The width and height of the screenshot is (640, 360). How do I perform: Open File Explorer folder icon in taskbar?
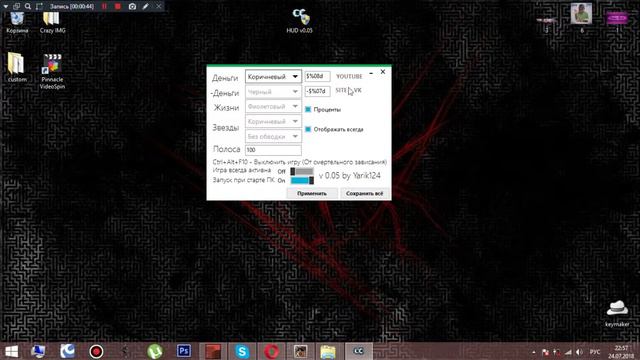coord(328,351)
